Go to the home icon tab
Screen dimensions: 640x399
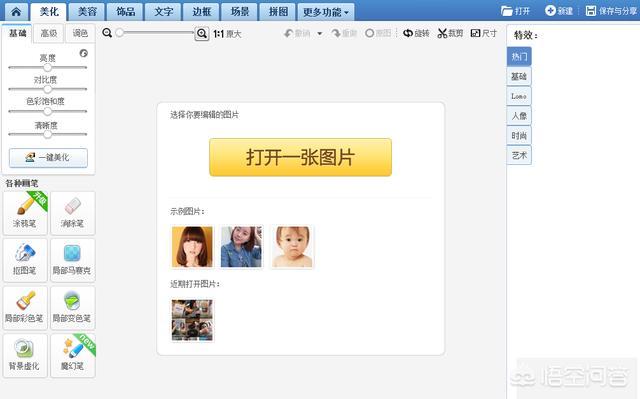coord(16,11)
